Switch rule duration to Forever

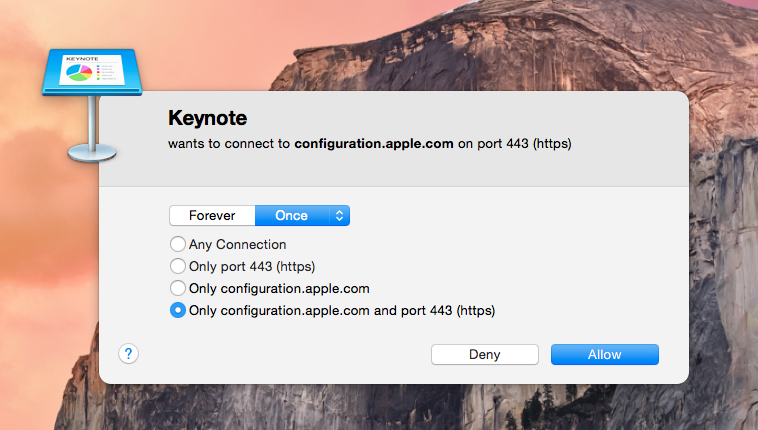[x=212, y=216]
